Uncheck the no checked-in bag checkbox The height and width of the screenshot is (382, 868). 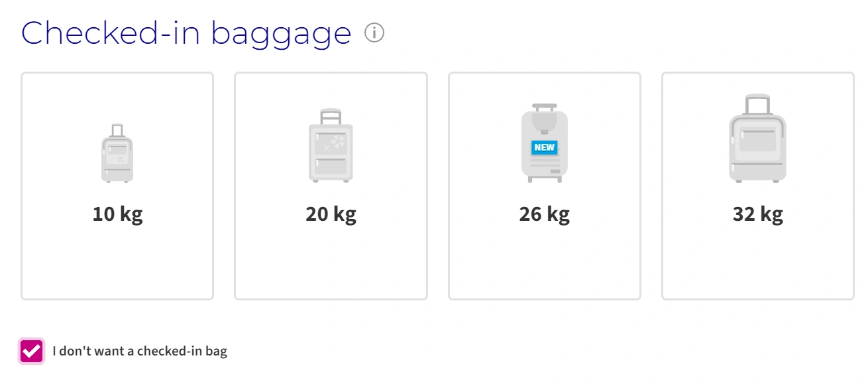click(x=32, y=351)
